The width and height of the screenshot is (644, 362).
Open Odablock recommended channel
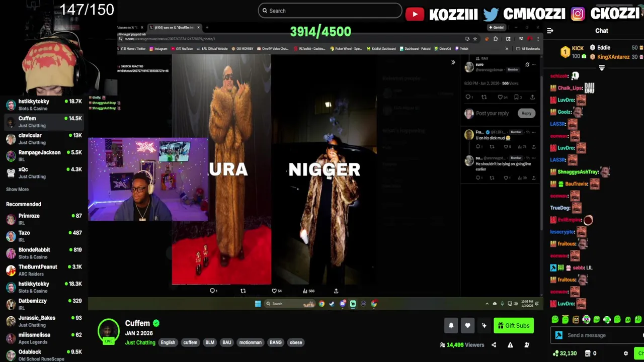(44, 355)
